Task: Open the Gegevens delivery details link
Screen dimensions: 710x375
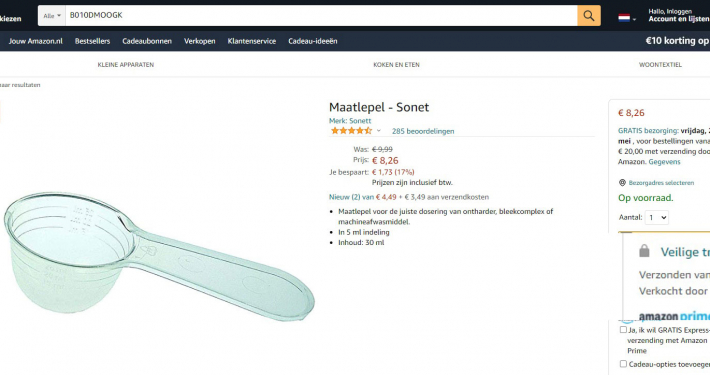Action: (664, 162)
